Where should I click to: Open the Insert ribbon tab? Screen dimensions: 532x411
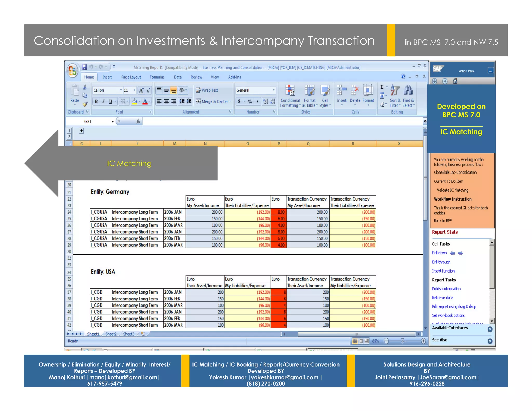pyautogui.click(x=107, y=77)
